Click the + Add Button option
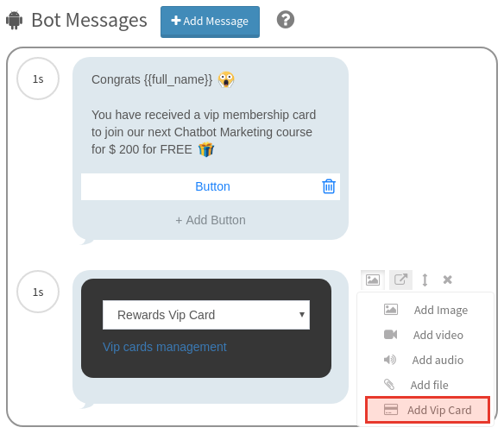504x440 pixels. (x=211, y=220)
